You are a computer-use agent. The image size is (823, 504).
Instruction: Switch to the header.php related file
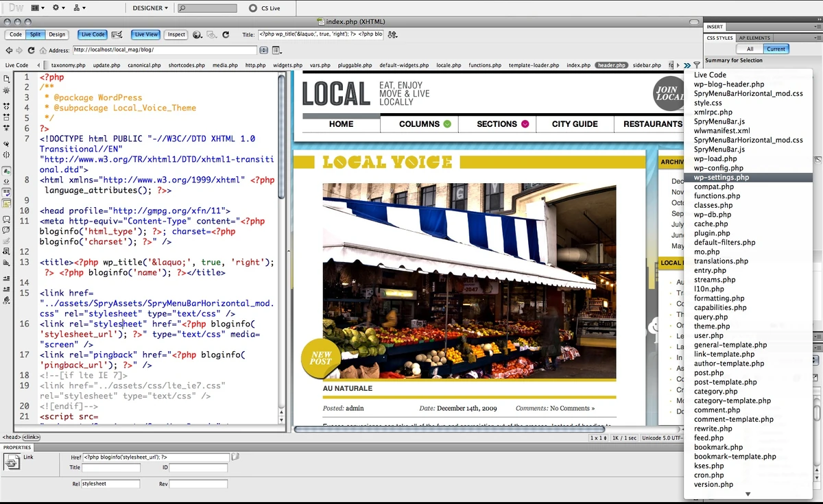[x=611, y=65]
